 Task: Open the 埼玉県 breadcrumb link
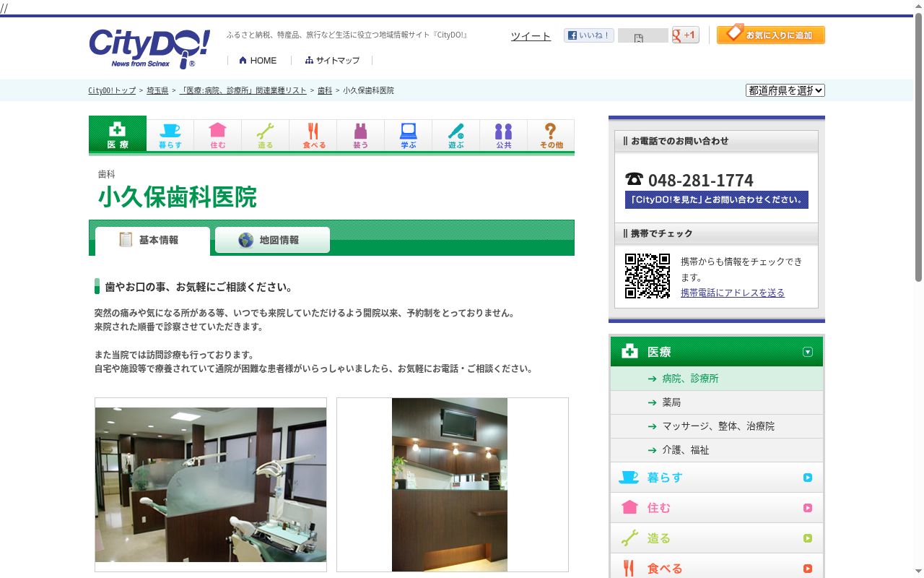[x=157, y=91]
